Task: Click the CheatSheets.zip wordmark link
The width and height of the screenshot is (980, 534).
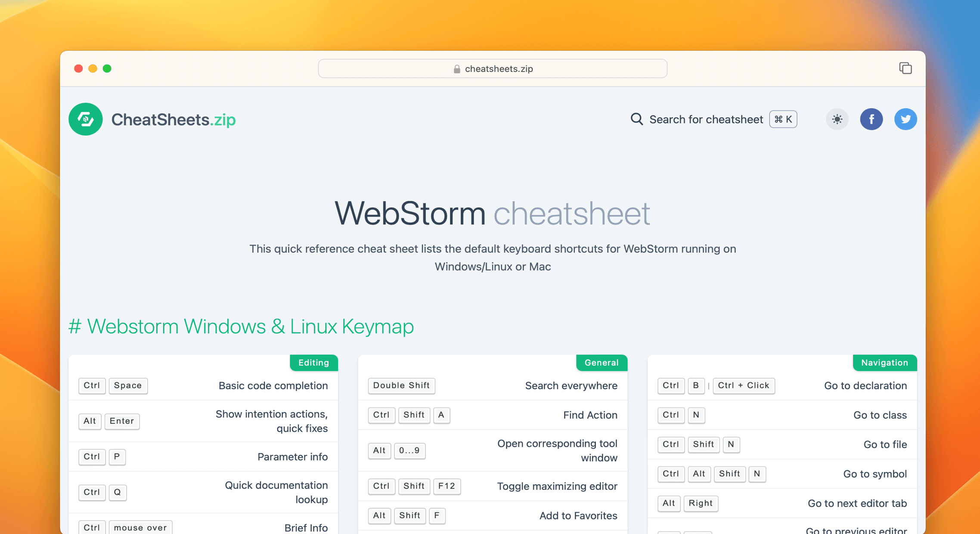Action: [x=174, y=119]
